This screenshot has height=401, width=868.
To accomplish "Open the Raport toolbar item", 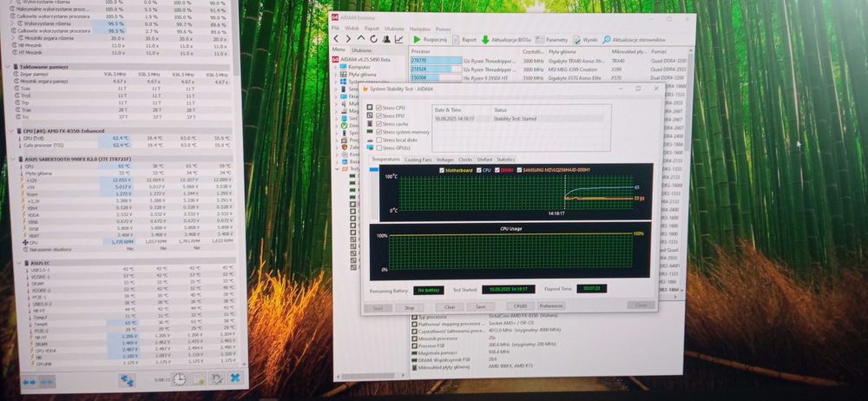I will pos(464,40).
